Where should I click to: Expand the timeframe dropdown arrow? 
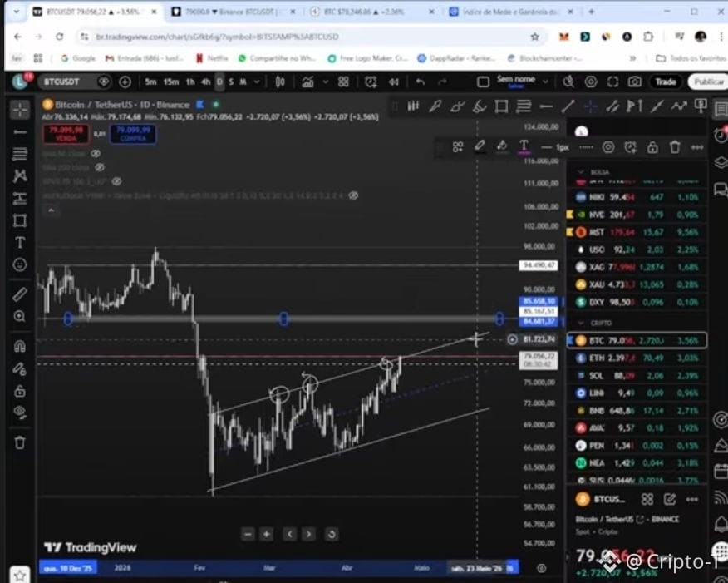point(257,82)
